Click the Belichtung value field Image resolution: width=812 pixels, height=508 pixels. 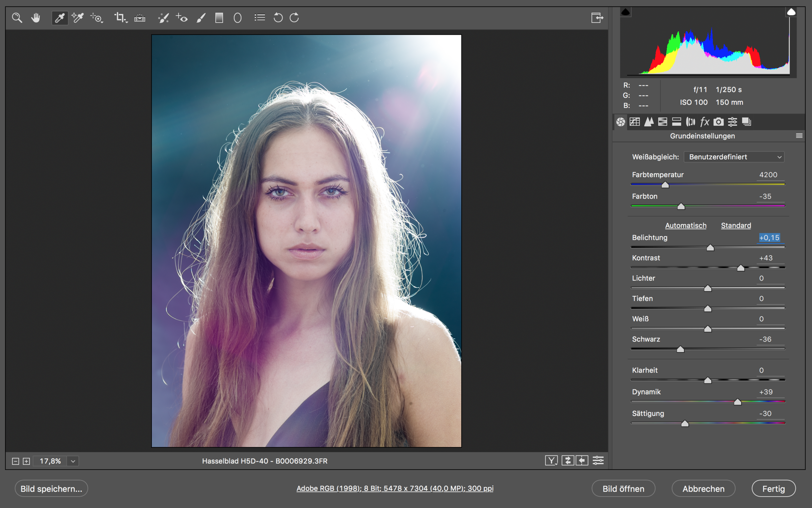click(769, 238)
